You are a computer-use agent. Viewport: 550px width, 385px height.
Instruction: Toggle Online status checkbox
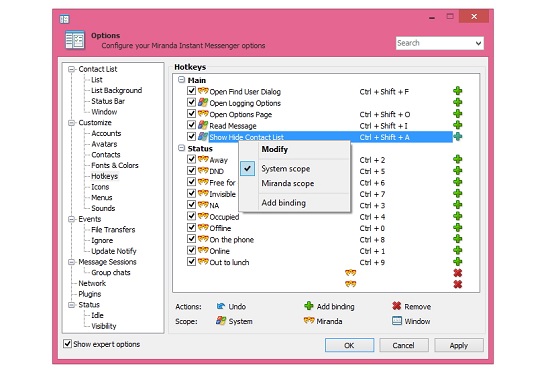191,250
